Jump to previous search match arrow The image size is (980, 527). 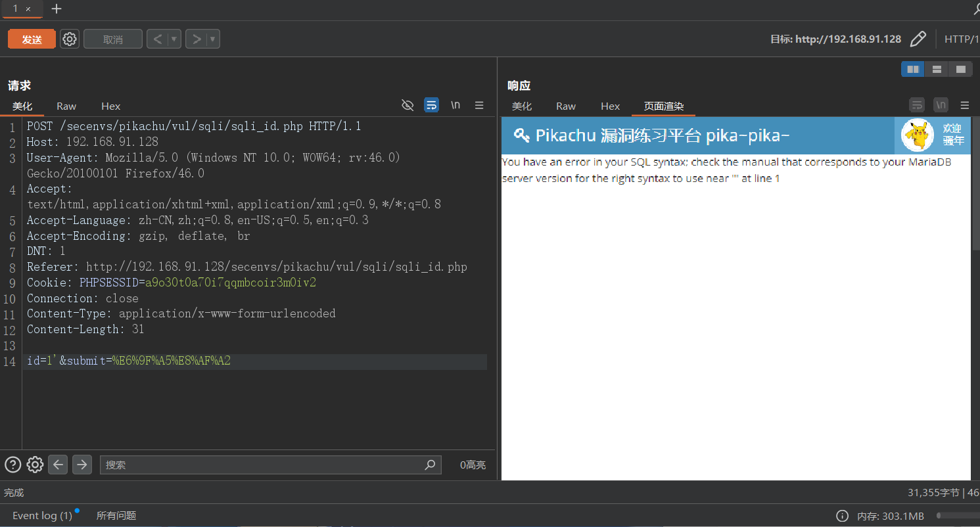(x=58, y=465)
